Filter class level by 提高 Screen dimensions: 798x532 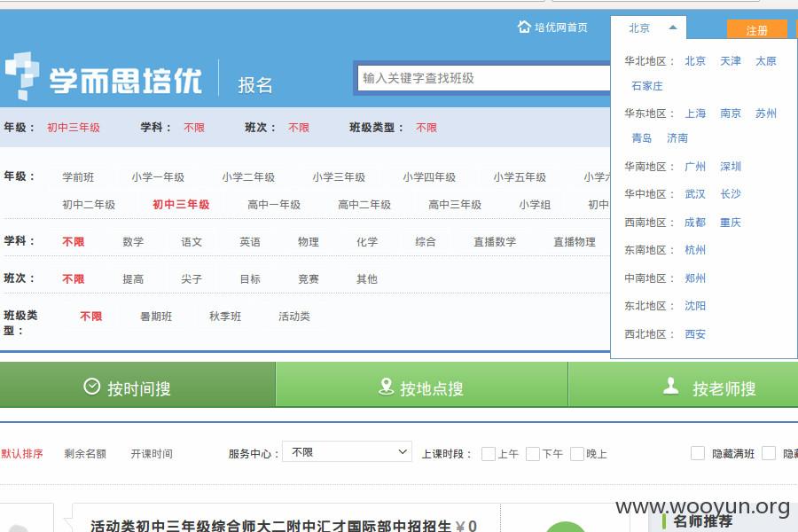(133, 279)
